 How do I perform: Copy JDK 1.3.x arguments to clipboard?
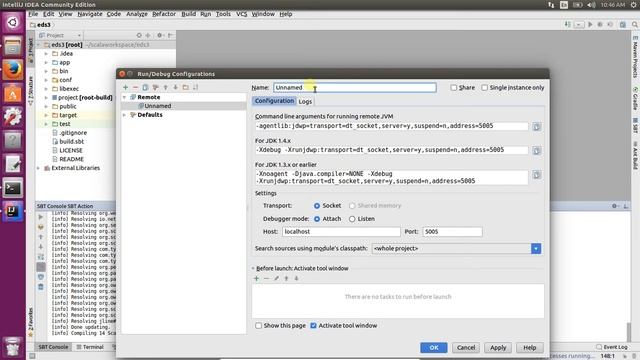(x=536, y=175)
